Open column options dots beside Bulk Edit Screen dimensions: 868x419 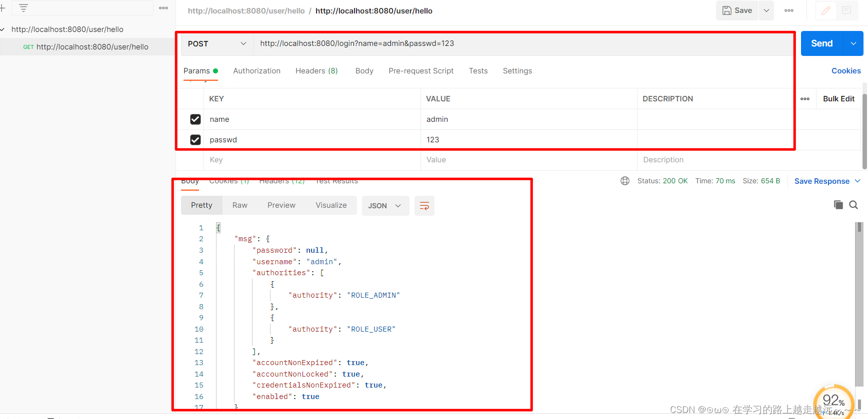805,99
